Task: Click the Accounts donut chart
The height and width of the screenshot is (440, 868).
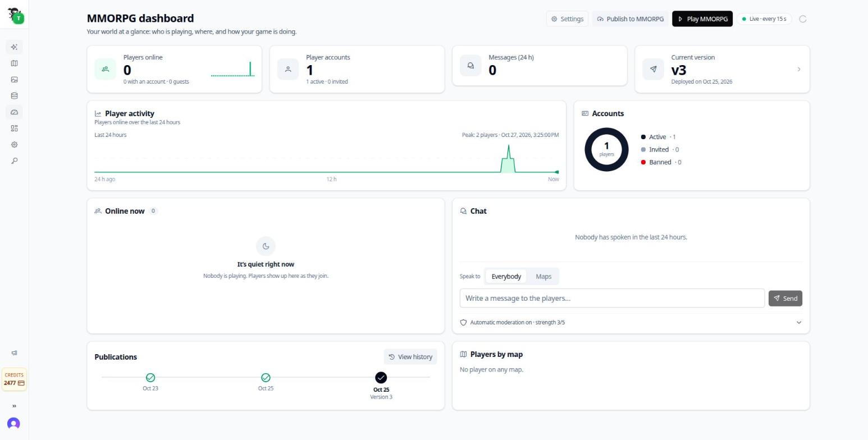Action: (606, 150)
